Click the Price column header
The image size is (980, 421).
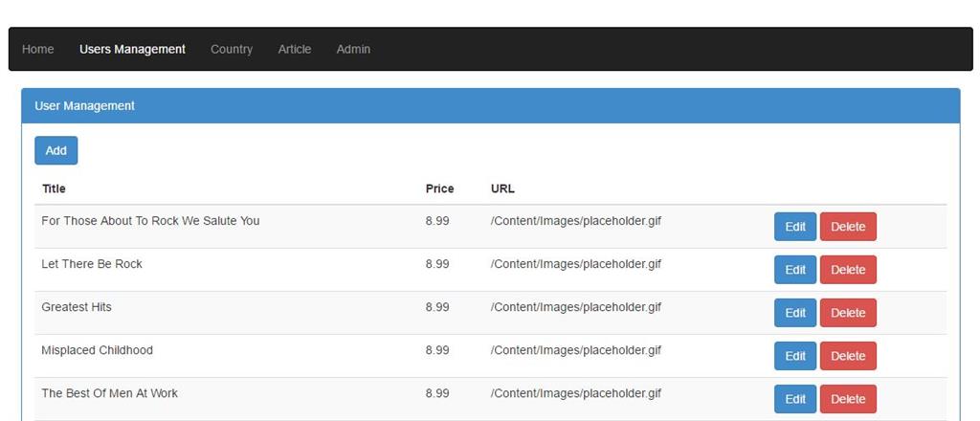point(439,188)
